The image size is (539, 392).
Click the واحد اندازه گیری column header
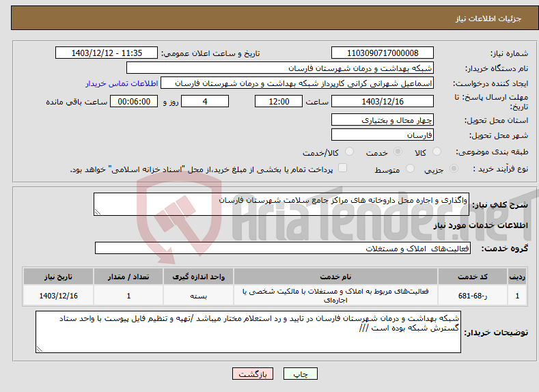tap(198, 277)
